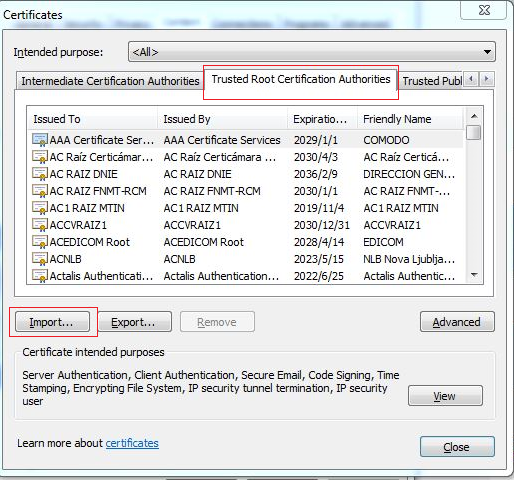This screenshot has width=514, height=480.
Task: Click certificate icon for AC Raíz Certicámara row
Action: coord(40,157)
